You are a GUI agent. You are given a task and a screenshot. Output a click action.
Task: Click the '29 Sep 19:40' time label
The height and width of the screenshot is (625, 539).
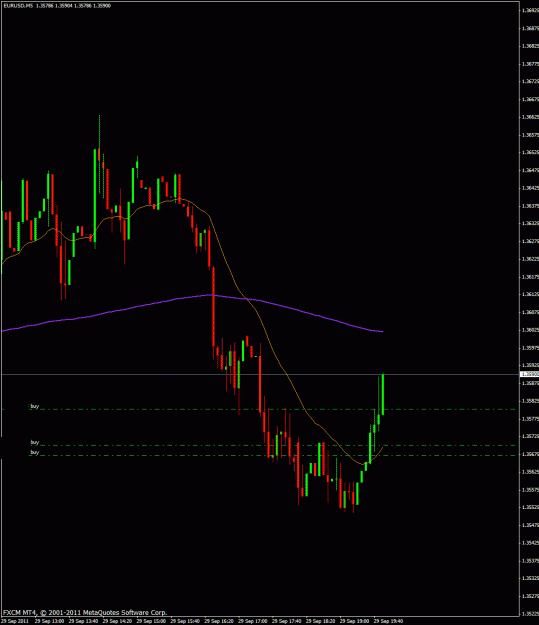click(388, 621)
